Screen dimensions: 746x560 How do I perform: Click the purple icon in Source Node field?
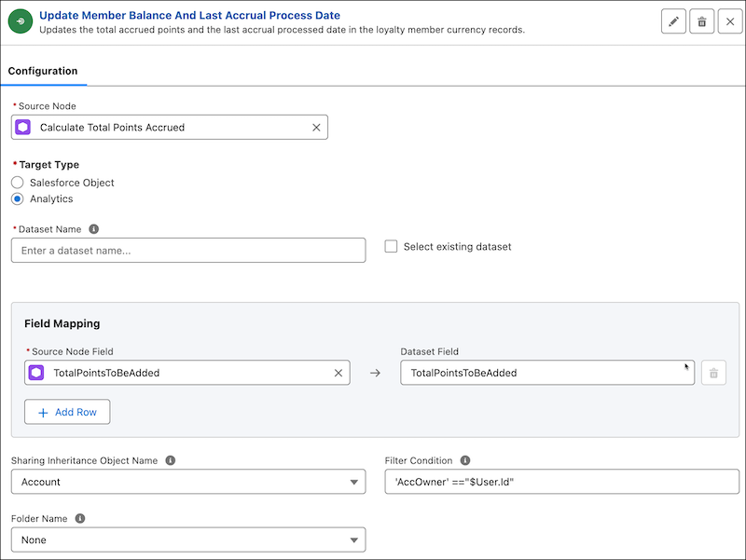point(22,127)
